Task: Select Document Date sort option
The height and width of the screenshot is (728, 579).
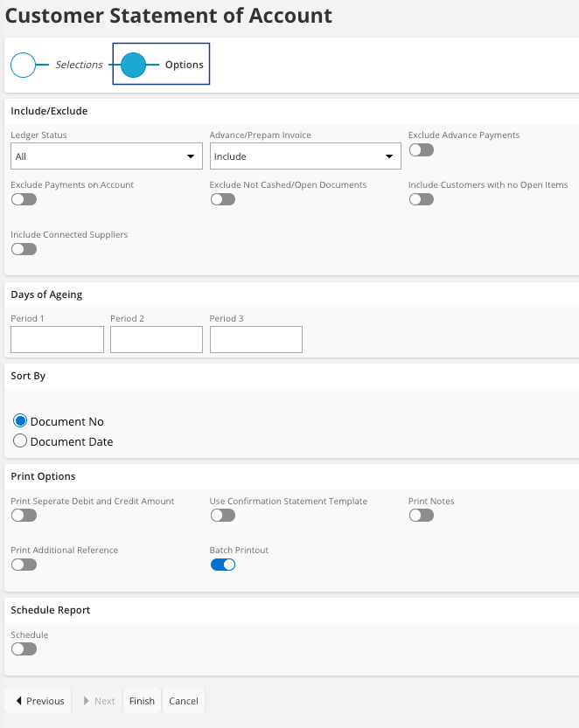Action: pos(21,441)
